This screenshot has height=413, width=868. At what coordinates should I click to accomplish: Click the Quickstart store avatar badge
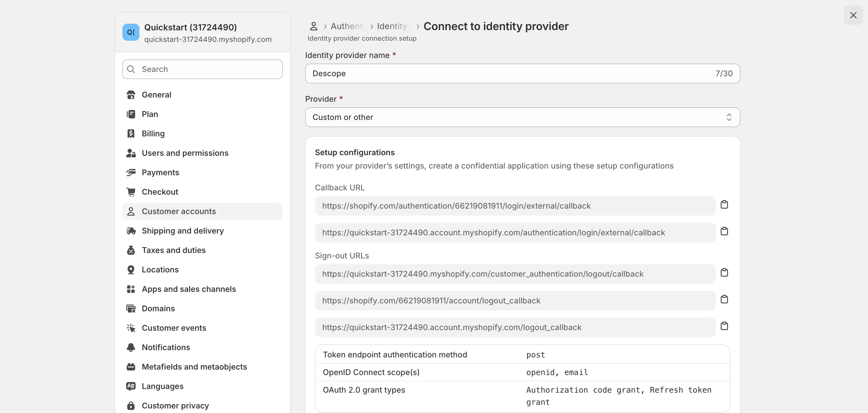point(131,32)
